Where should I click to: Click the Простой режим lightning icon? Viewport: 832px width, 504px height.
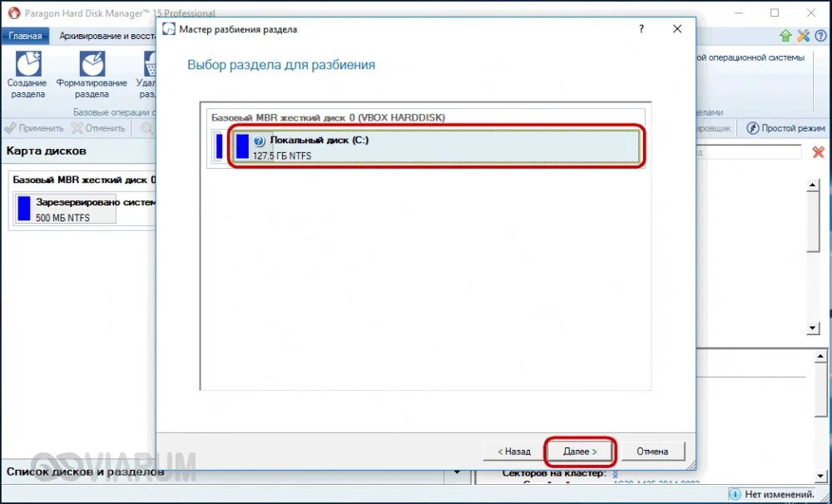pos(752,128)
